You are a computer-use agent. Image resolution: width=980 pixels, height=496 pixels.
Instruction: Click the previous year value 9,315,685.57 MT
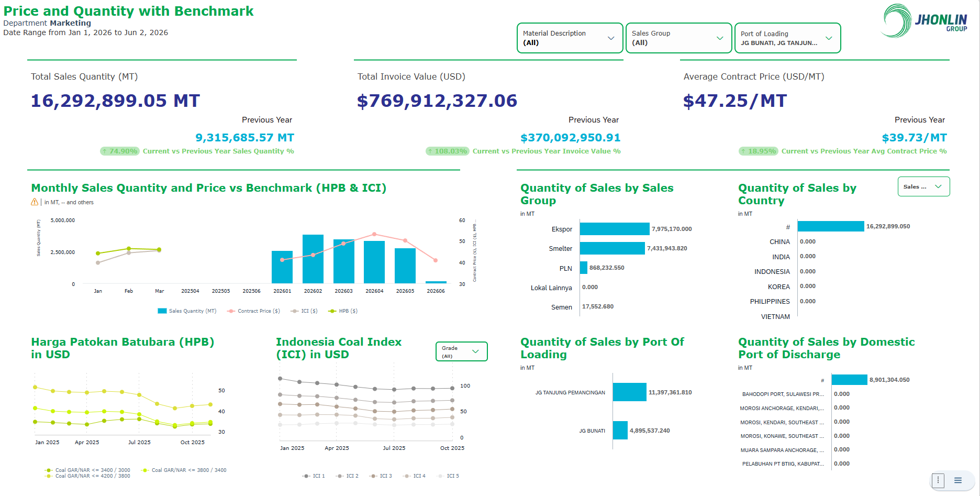click(x=244, y=138)
